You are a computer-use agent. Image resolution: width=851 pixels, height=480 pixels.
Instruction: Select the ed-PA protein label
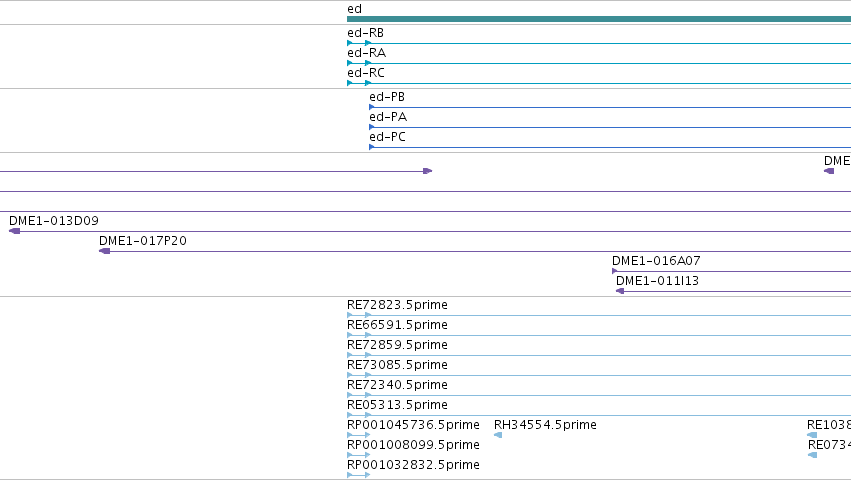(x=388, y=117)
